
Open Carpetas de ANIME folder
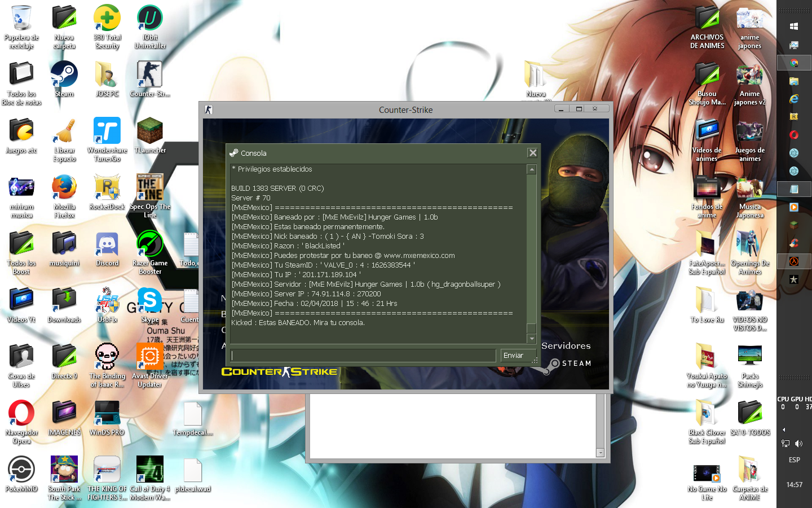pos(750,478)
